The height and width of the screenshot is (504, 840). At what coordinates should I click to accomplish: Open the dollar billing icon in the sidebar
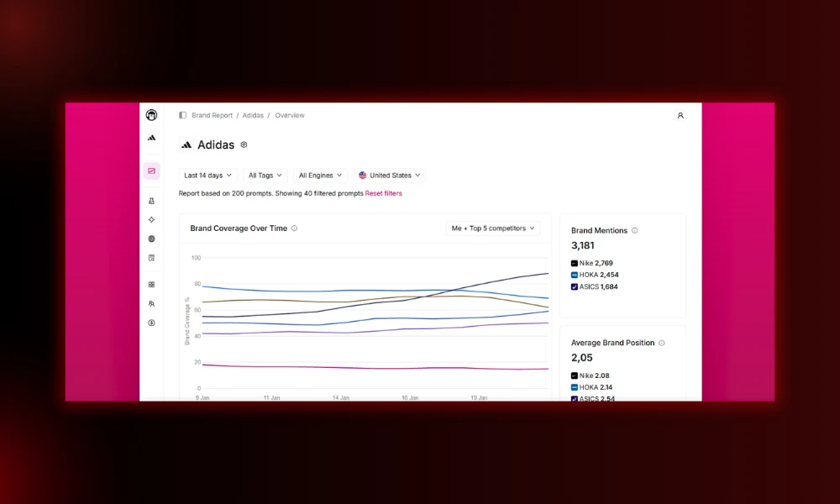click(x=151, y=323)
